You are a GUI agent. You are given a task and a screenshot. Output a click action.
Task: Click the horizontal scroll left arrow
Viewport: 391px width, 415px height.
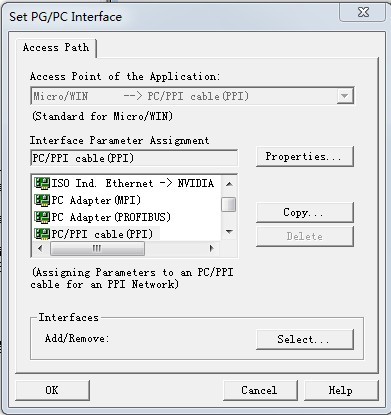click(40, 248)
